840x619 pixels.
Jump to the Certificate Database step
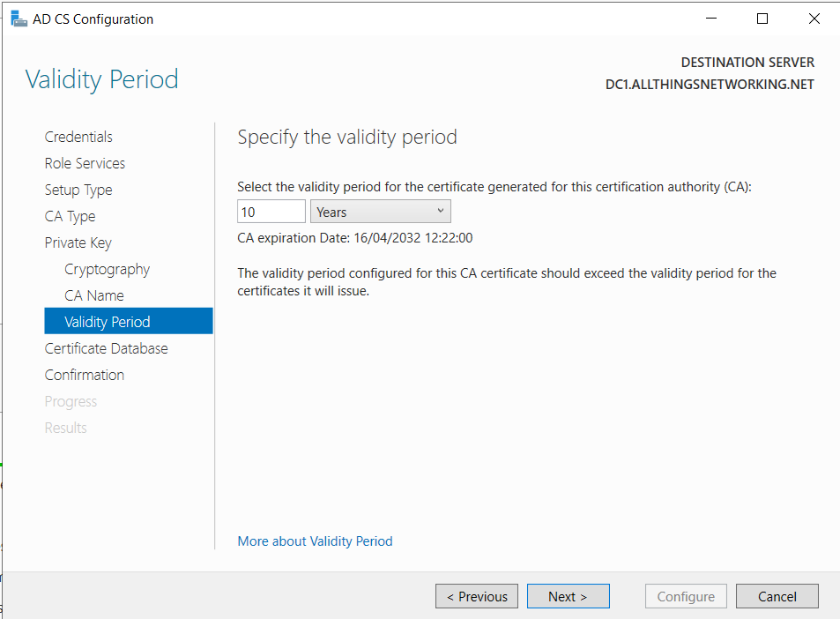tap(106, 349)
